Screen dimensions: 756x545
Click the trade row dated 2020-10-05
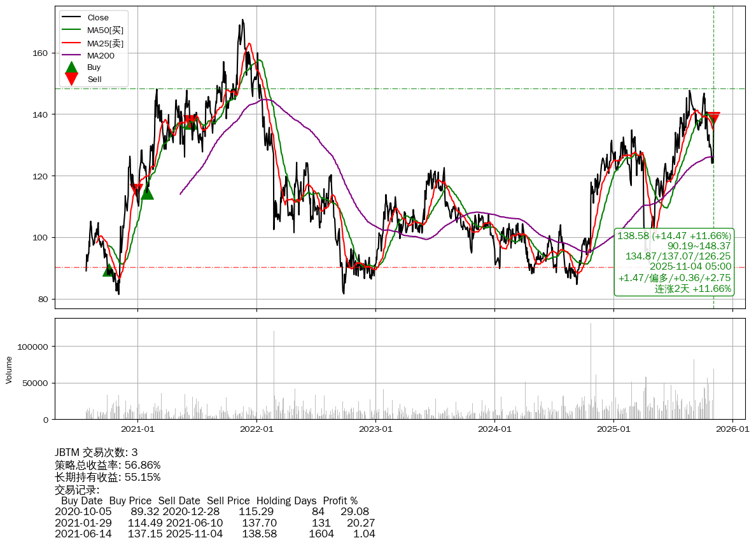(212, 511)
